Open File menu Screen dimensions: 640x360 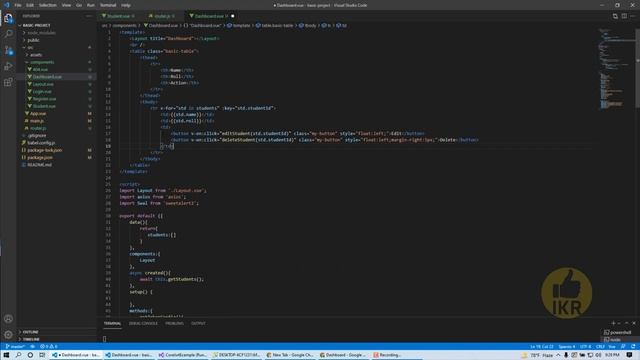18,5
